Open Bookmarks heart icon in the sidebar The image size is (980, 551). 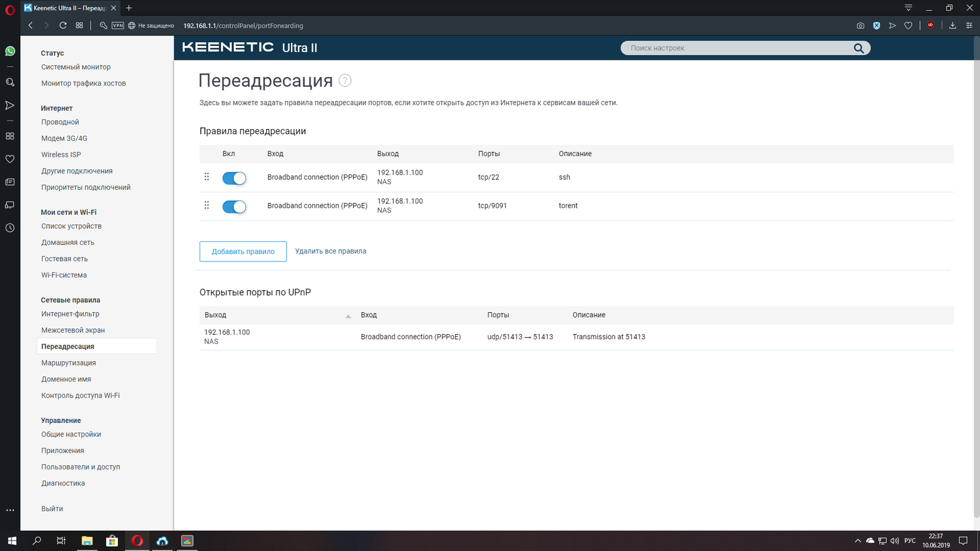coord(10,159)
